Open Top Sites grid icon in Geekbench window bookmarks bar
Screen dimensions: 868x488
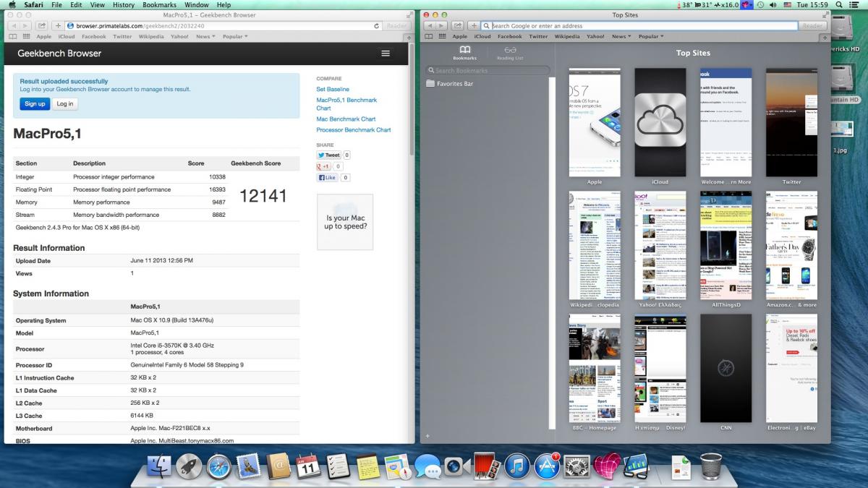26,36
